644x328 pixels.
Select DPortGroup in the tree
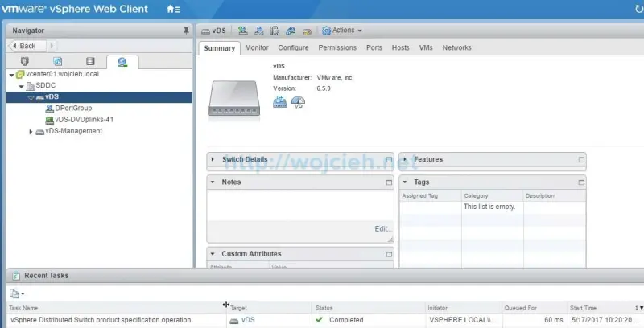pos(73,109)
